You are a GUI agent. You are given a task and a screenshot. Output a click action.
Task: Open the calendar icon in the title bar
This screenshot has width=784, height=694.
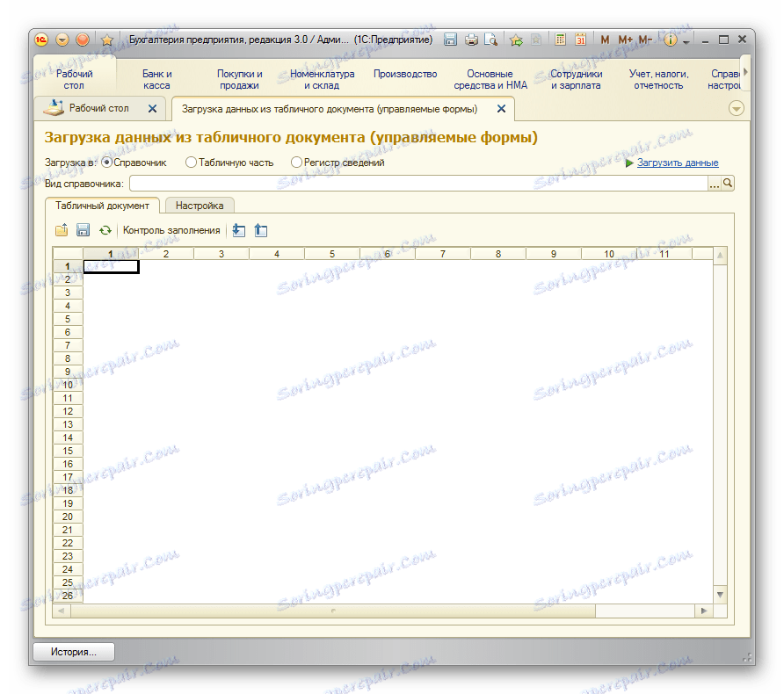tap(581, 40)
